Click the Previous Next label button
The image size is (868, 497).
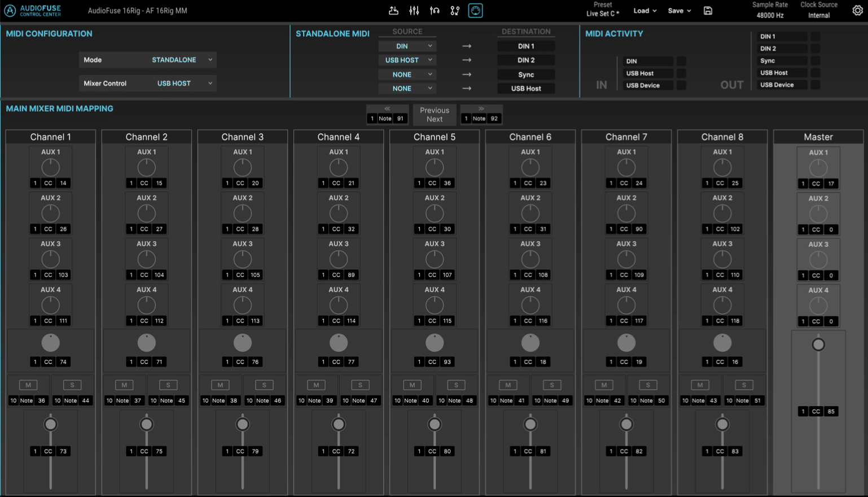tap(435, 115)
